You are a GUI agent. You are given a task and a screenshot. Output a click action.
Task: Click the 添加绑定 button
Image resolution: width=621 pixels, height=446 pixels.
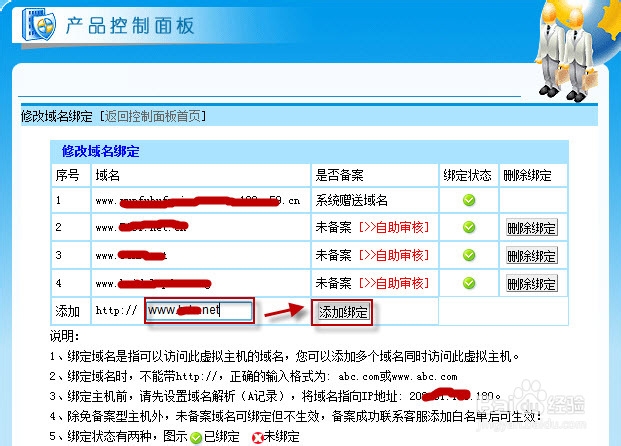[343, 312]
